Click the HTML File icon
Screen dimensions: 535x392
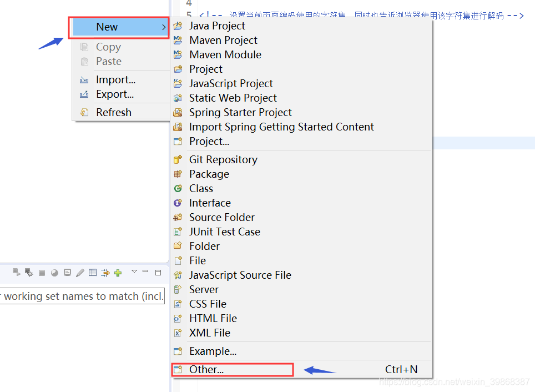(x=178, y=319)
